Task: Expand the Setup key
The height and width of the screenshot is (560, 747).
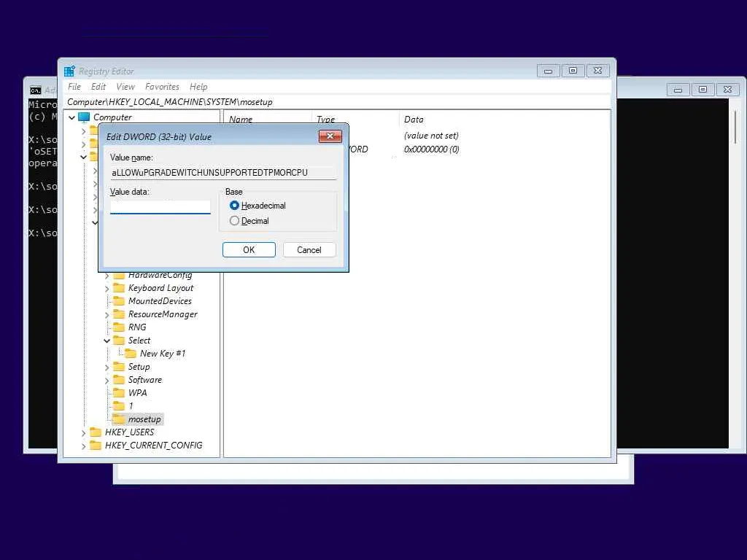Action: click(107, 367)
